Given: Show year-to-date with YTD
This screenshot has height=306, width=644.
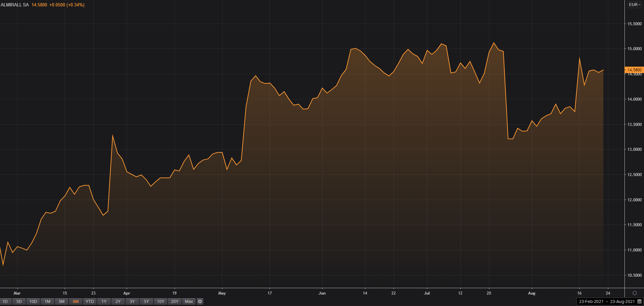Looking at the screenshot, I should 90,302.
